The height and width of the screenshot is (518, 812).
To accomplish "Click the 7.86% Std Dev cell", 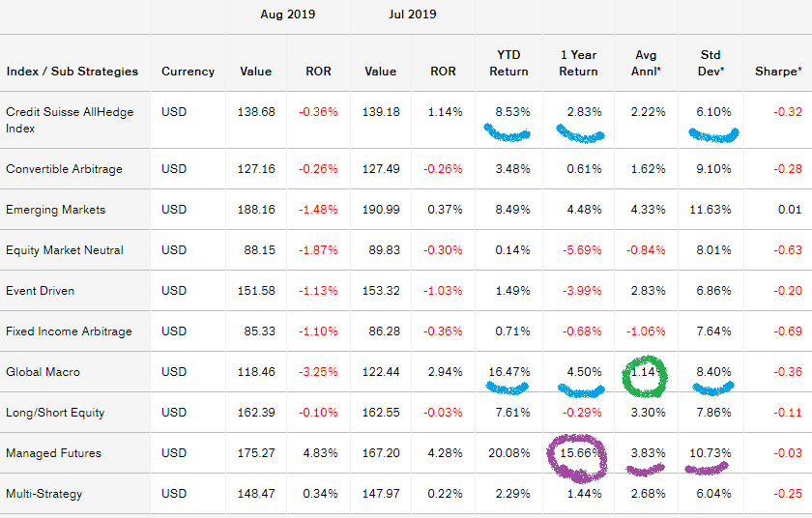I will point(713,413).
